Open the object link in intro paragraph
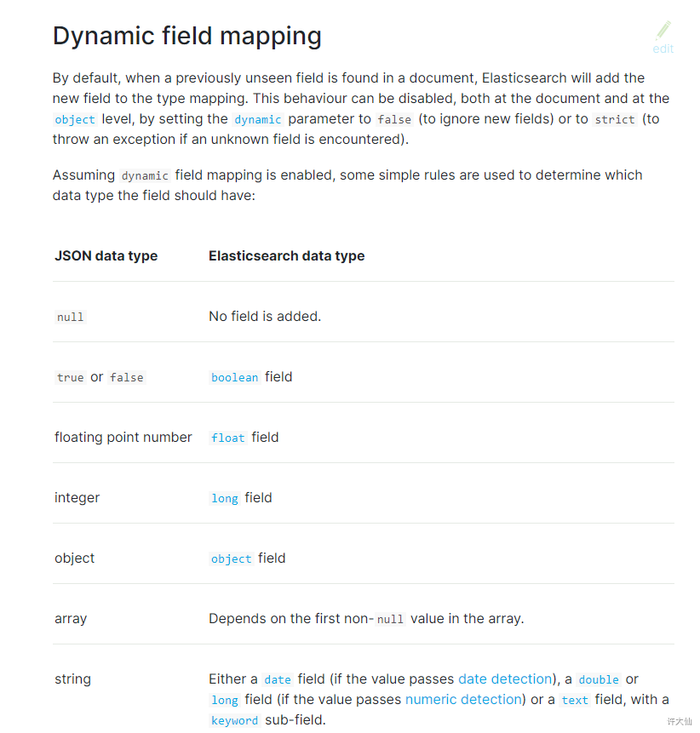Viewport: 700px width, 733px height. click(x=75, y=120)
